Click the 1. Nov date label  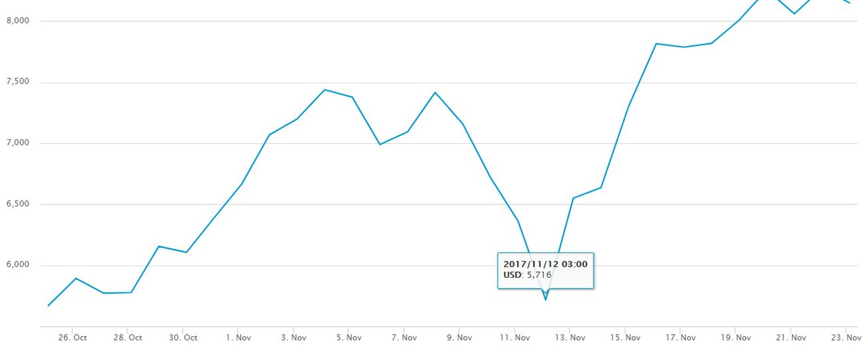point(238,337)
